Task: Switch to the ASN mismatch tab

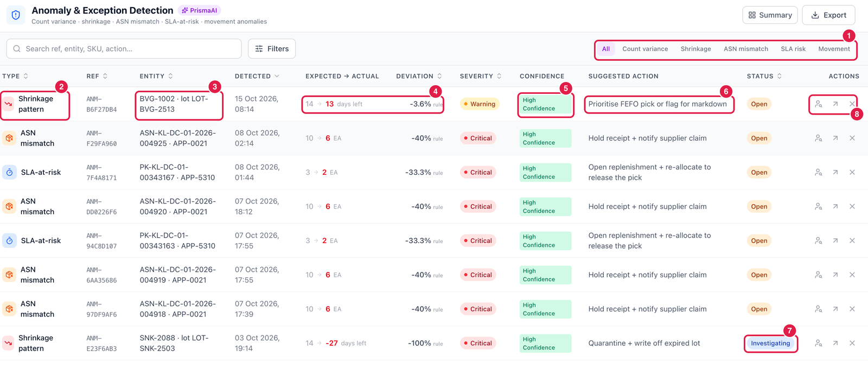Action: click(x=746, y=49)
